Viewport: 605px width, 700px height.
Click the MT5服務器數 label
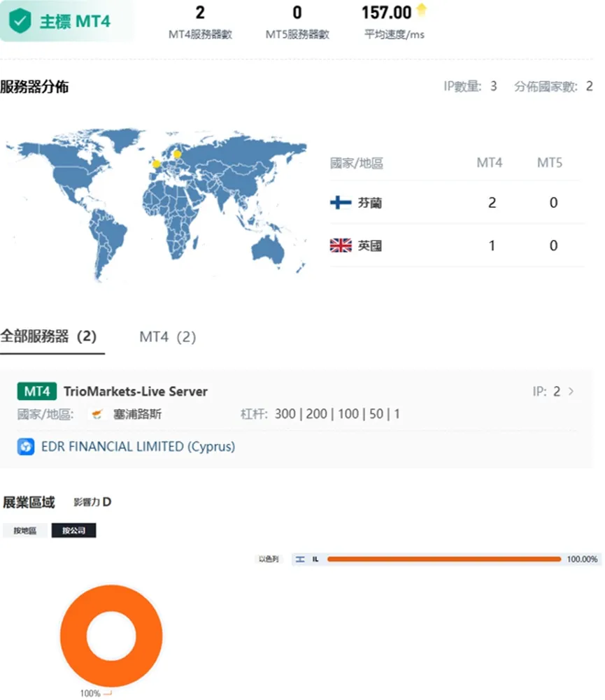[297, 34]
